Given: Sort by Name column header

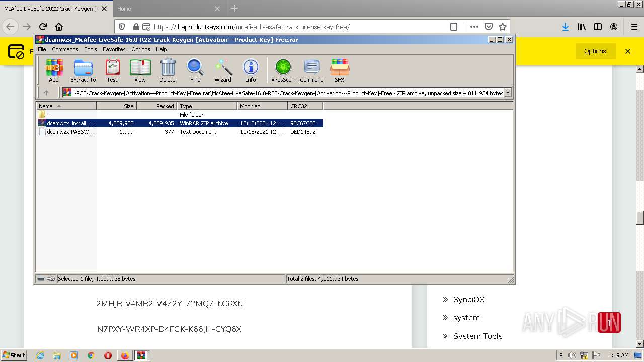Looking at the screenshot, I should click(66, 106).
